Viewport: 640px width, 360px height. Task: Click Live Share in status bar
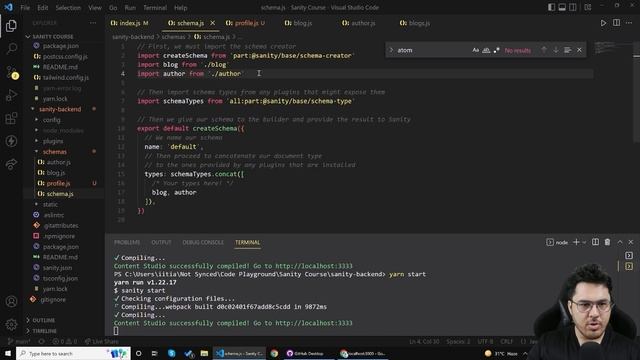pos(102,341)
